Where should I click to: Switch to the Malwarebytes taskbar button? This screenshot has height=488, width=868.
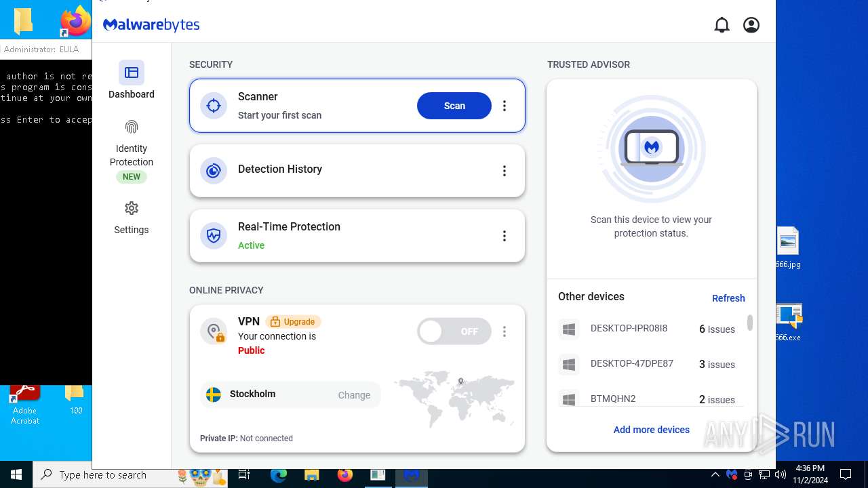[x=411, y=475]
